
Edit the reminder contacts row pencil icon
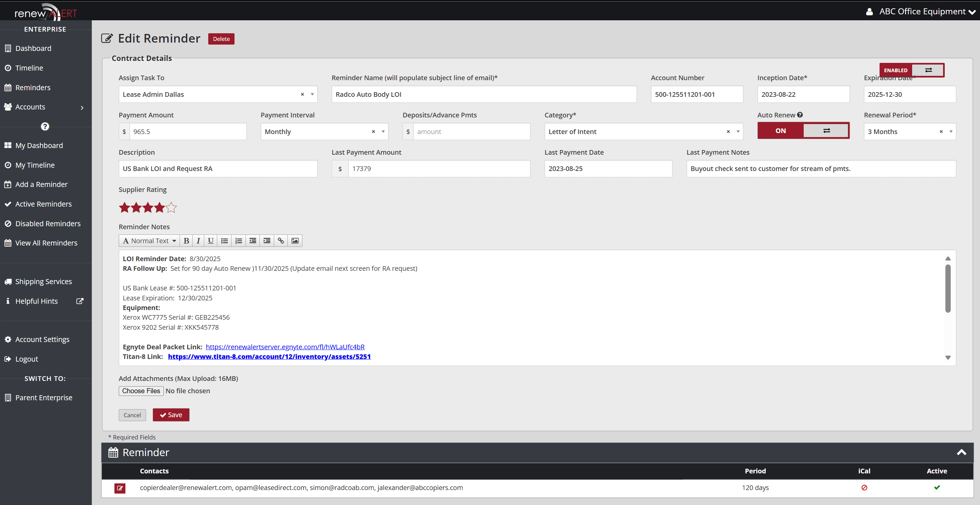coord(120,488)
